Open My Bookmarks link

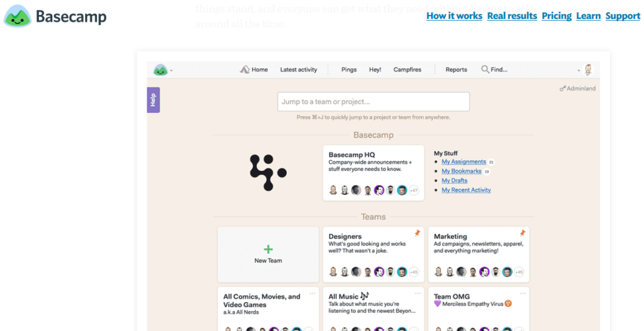click(x=462, y=171)
